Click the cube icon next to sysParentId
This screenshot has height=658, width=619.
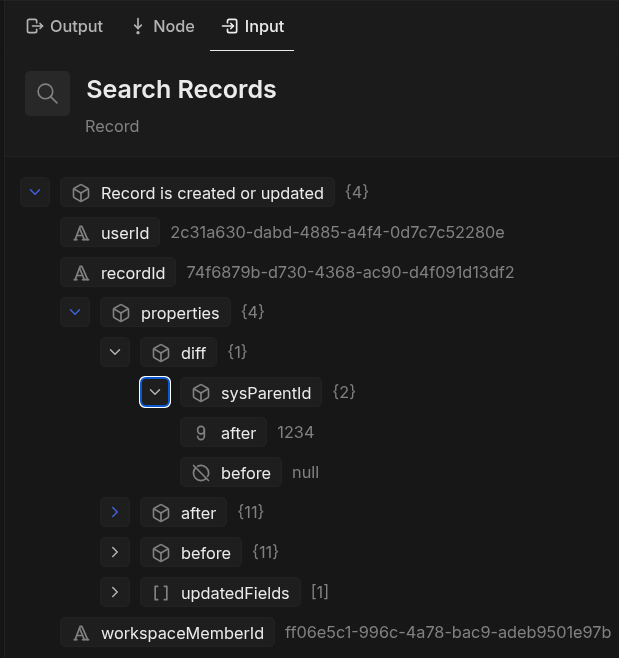201,393
